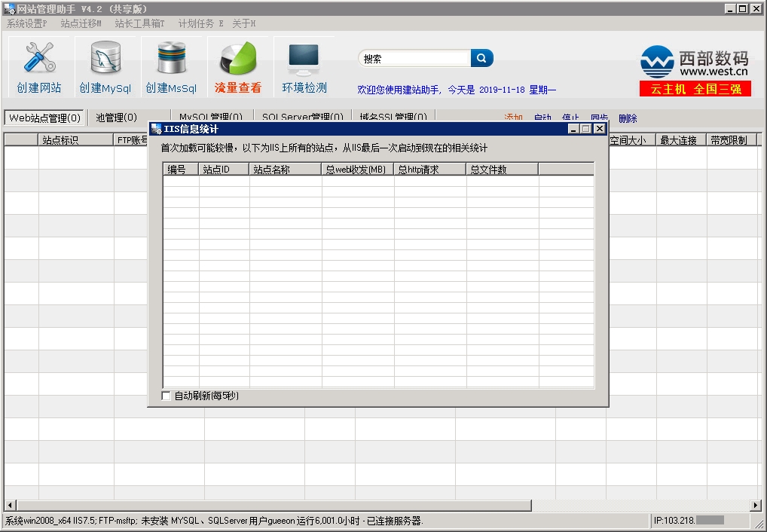Click the IIS信息统计 dialog title icon
Viewport: 767px width, 532px height.
[x=156, y=129]
